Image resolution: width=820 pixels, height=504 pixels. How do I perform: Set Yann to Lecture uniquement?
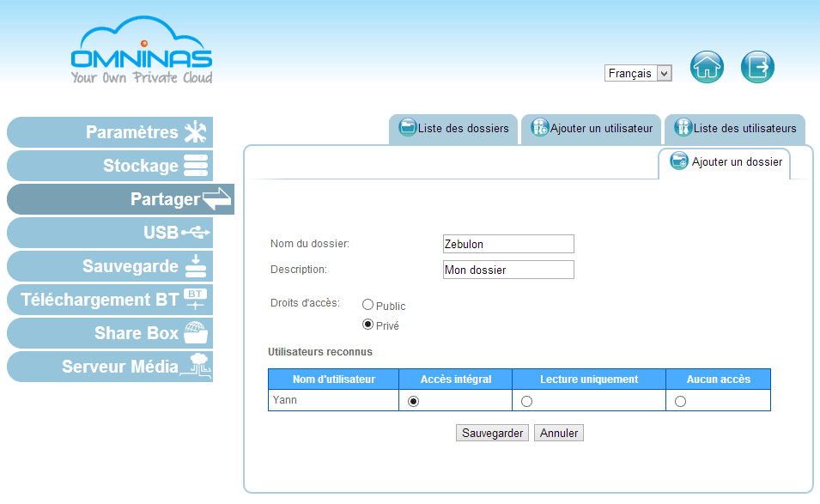coord(526,401)
